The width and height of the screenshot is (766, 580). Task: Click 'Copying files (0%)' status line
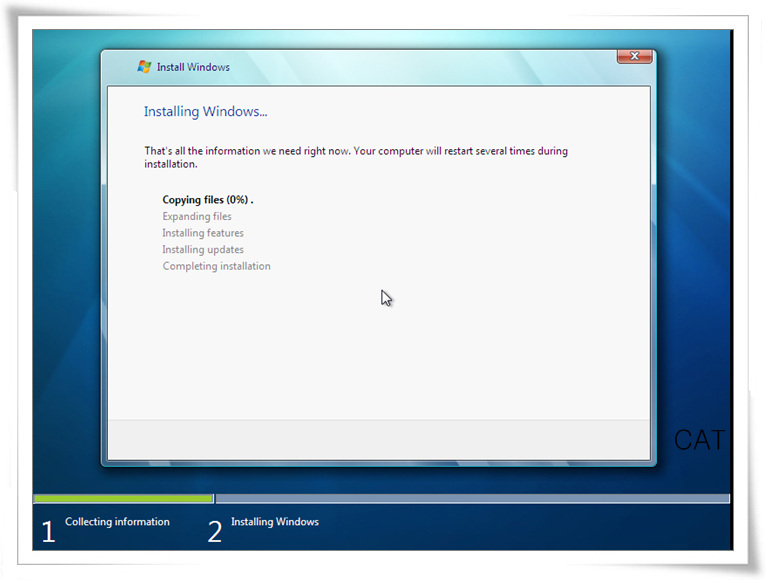(208, 199)
